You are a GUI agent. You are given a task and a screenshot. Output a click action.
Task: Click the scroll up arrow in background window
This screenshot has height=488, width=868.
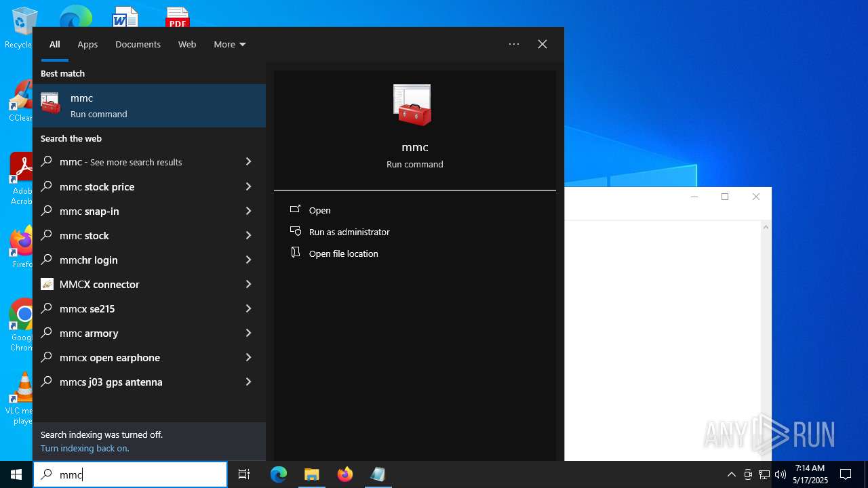point(766,227)
